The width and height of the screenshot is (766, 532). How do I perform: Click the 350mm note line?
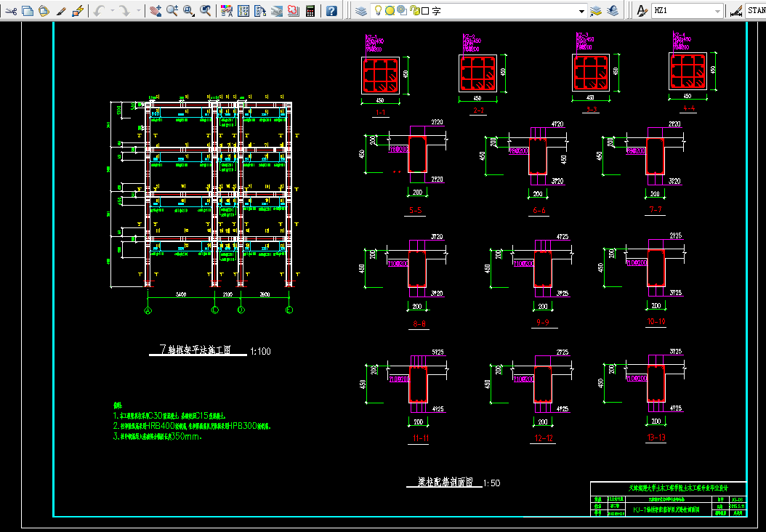[158, 437]
